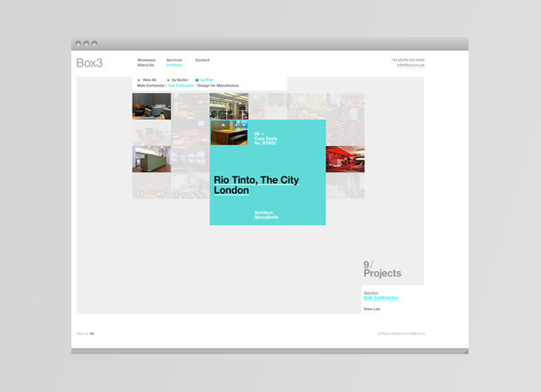541x392 pixels.
Task: Open the Contact page
Action: click(x=202, y=60)
